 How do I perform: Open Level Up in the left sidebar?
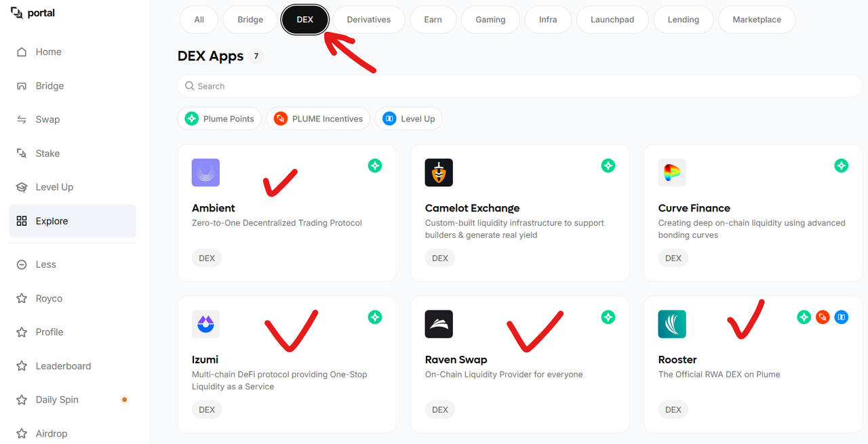click(73, 187)
